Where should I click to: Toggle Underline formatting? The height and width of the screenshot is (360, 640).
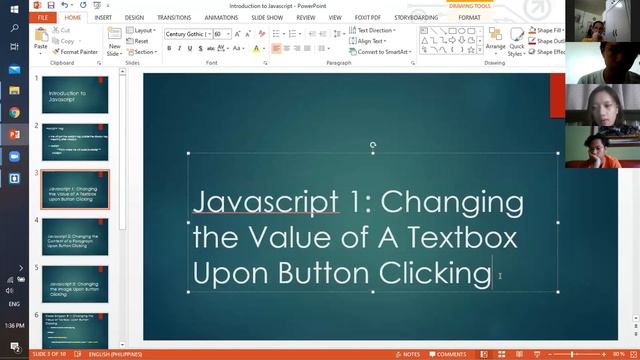[x=190, y=49]
